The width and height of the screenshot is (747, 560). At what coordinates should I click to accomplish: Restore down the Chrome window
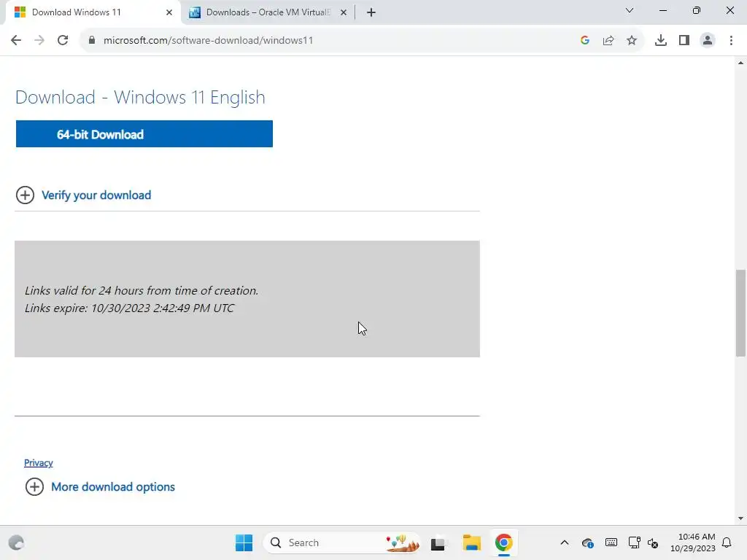point(697,10)
